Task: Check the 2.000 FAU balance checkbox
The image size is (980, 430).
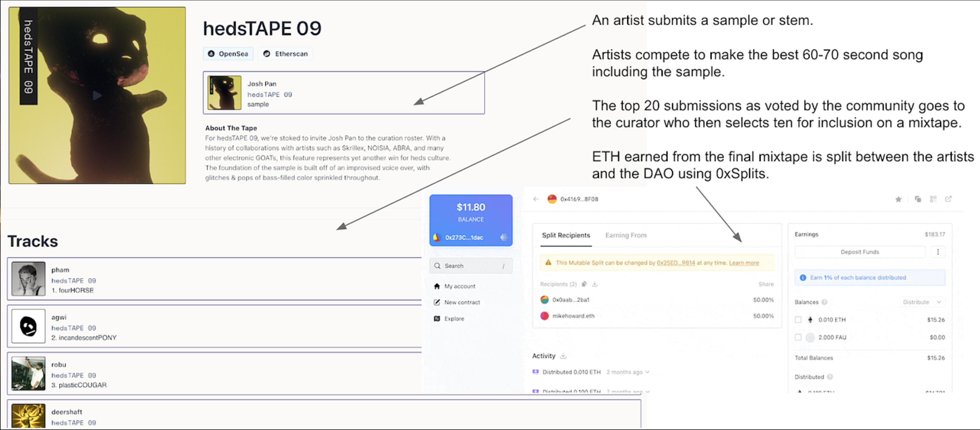Action: (798, 337)
